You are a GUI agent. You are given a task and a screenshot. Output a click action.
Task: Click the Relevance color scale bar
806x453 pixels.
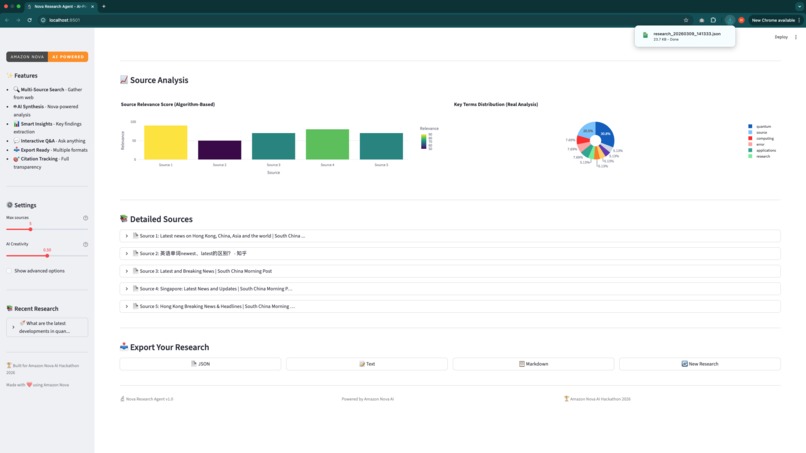[x=424, y=141]
